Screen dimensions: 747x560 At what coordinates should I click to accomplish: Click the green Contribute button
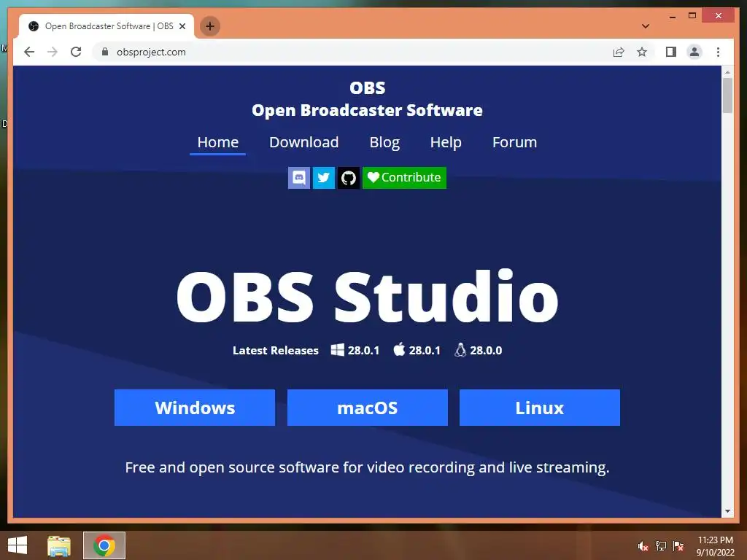pos(404,178)
